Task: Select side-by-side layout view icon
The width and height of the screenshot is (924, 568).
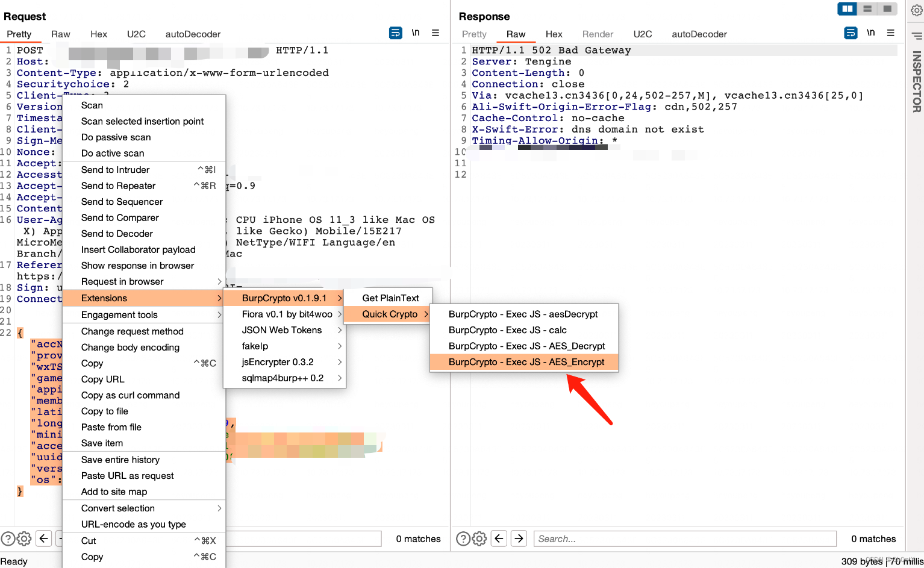Action: pyautogui.click(x=848, y=8)
